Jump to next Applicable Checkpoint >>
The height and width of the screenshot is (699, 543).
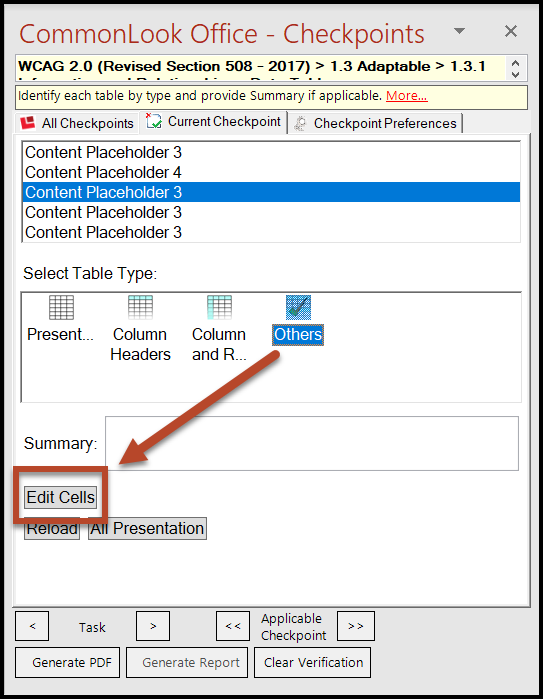coord(356,626)
